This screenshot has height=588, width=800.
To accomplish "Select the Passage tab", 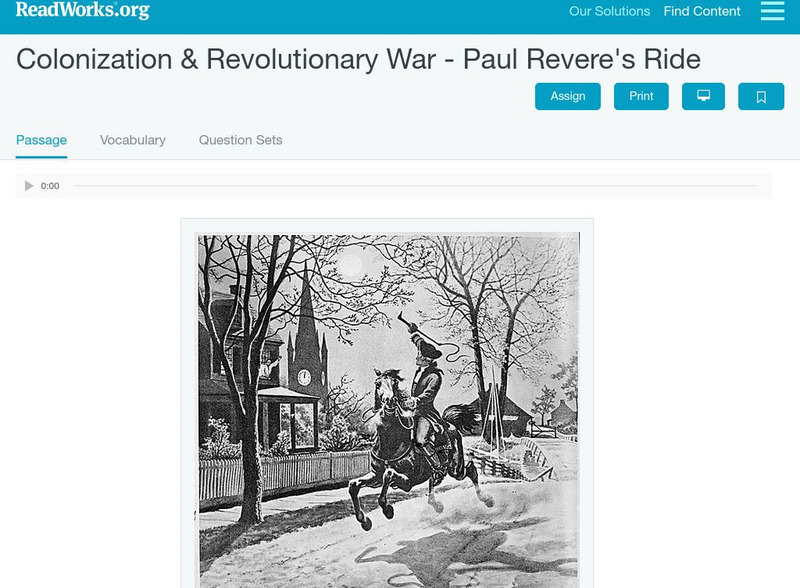I will pos(41,140).
